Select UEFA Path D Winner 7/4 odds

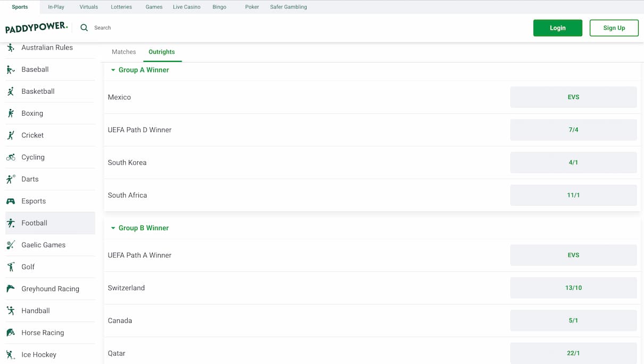pos(573,130)
